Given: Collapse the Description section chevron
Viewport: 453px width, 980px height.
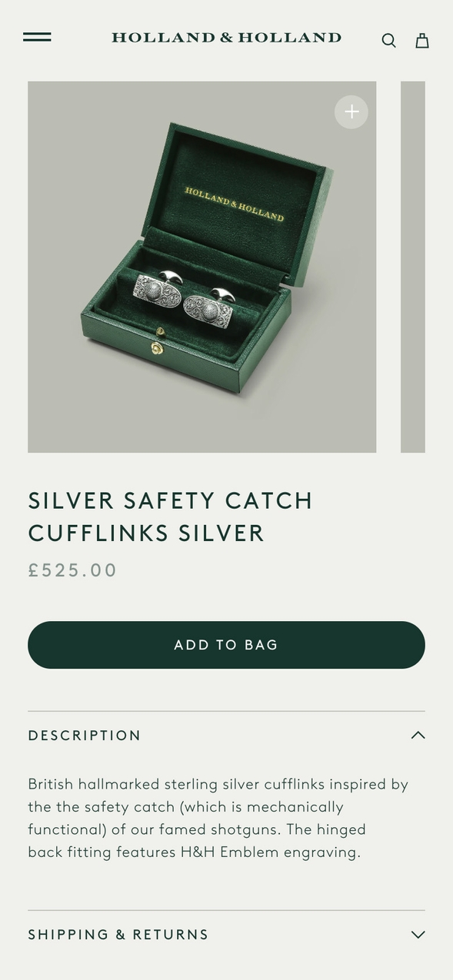Looking at the screenshot, I should tap(418, 736).
